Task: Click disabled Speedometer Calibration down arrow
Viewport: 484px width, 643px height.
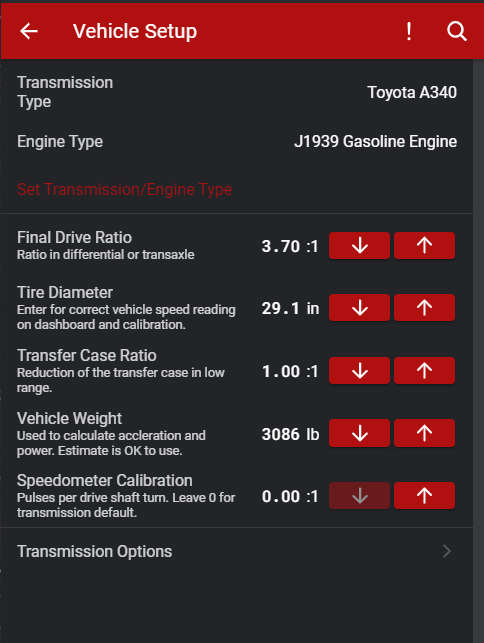Action: tap(359, 496)
